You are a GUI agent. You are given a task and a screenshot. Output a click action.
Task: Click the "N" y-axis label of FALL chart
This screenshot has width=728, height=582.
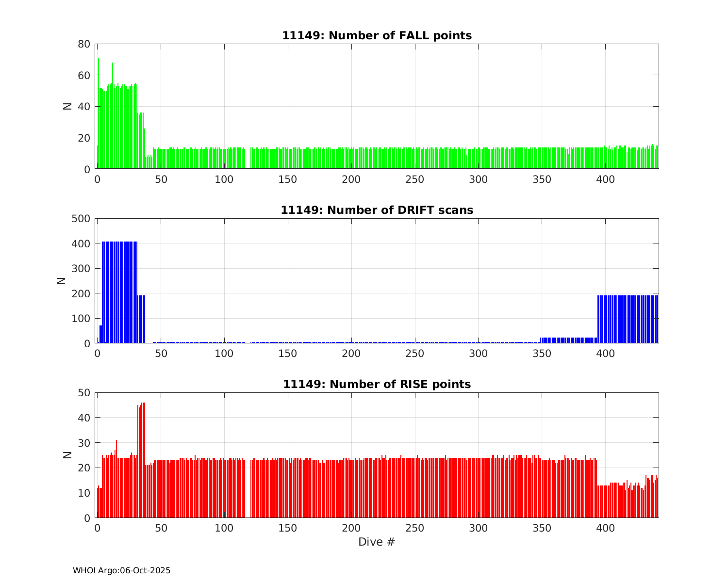[x=67, y=106]
